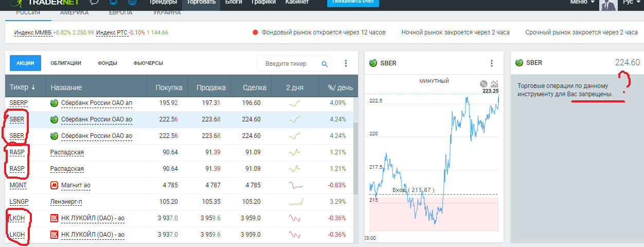Click the Название column header
Viewport: 644px width, 247px height.
pos(66,87)
